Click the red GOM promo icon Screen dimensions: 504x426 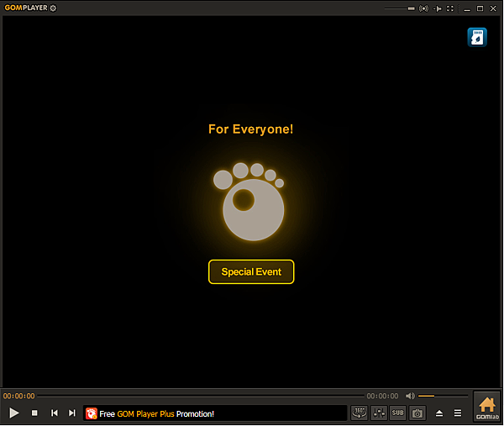92,413
